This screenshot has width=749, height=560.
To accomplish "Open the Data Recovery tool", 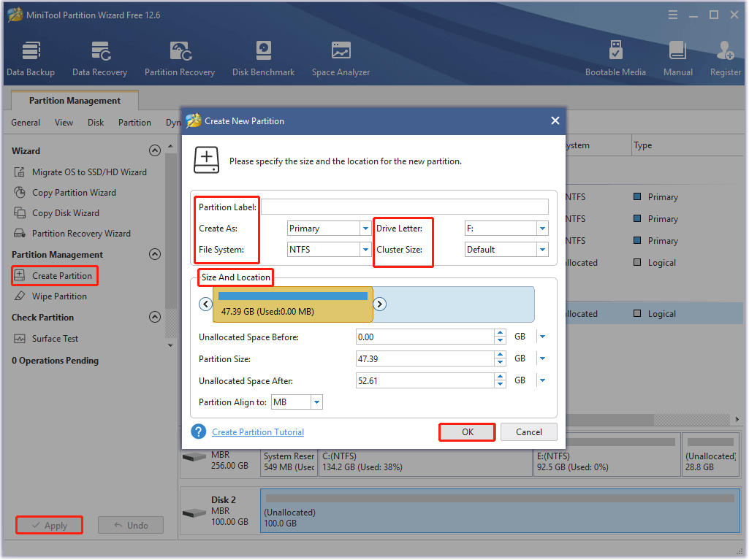I will tap(99, 57).
